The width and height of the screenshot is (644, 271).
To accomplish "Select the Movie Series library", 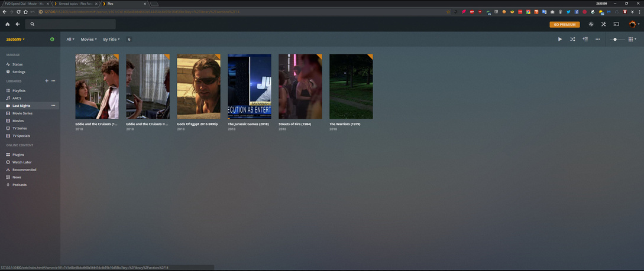I will (x=30, y=113).
